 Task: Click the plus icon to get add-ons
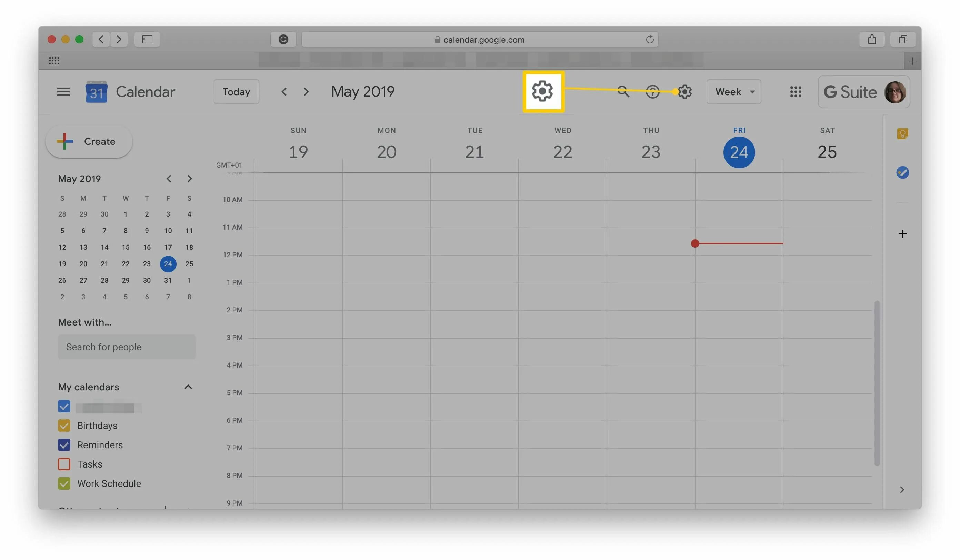[902, 233]
